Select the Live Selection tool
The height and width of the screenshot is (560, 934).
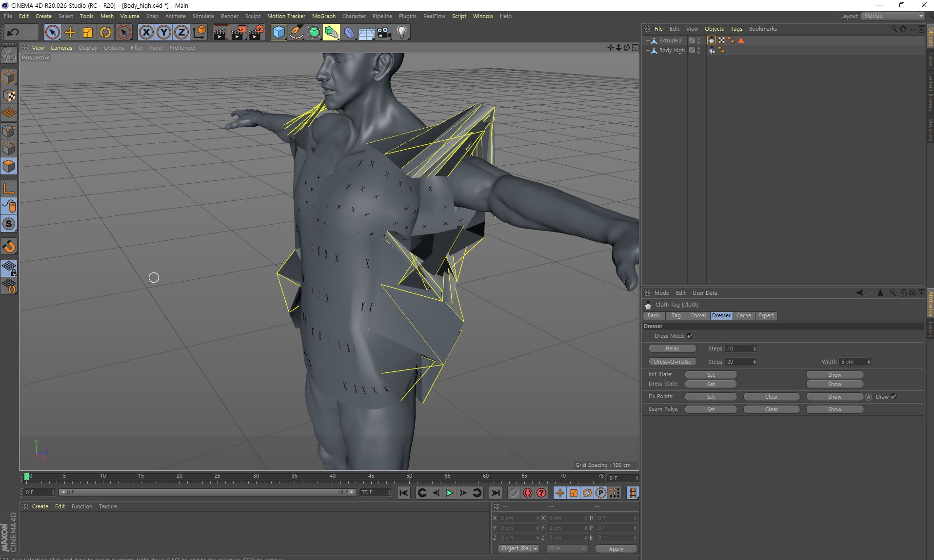click(52, 33)
